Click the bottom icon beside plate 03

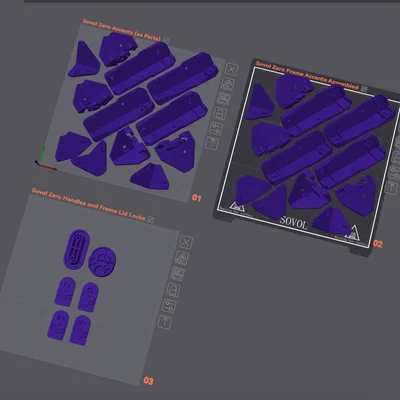pyautogui.click(x=165, y=322)
